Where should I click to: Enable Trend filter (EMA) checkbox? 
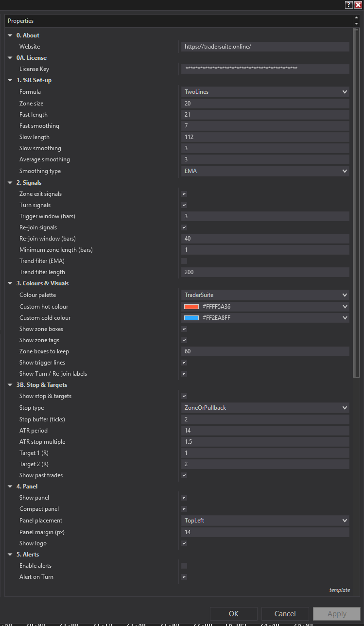coord(184,261)
